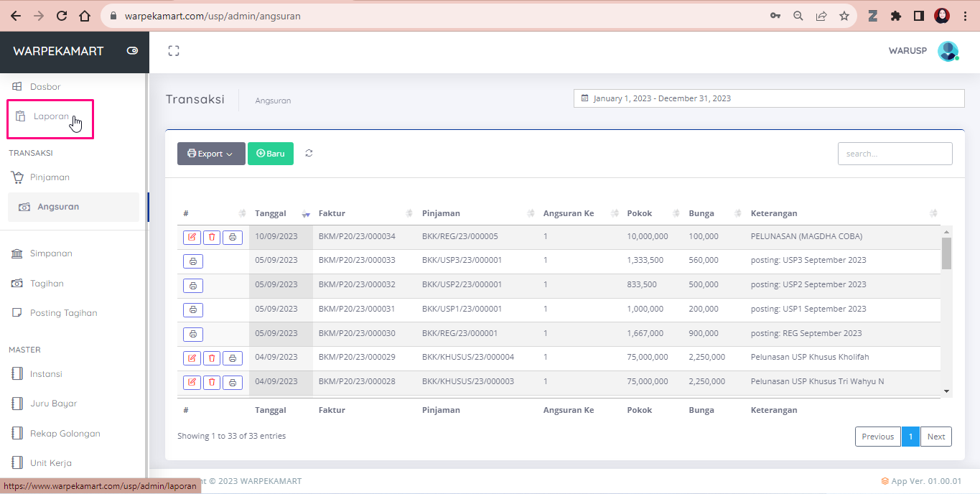The image size is (980, 494).
Task: Toggle the sidebar switch beside WARPEKAMART
Action: 132,51
